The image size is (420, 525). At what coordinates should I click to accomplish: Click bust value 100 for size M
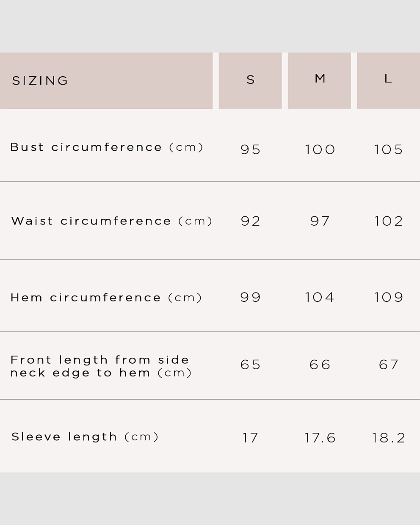pos(320,149)
